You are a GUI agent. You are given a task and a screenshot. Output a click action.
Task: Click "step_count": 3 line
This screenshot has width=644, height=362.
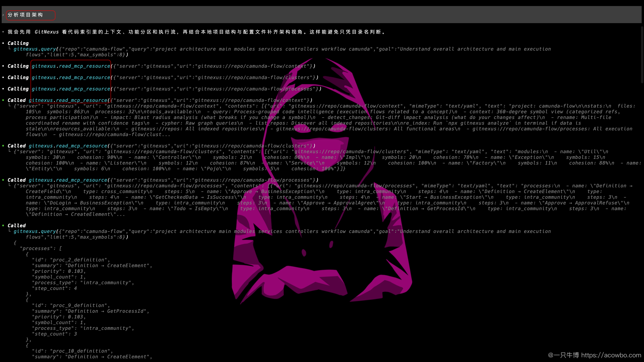click(x=55, y=334)
